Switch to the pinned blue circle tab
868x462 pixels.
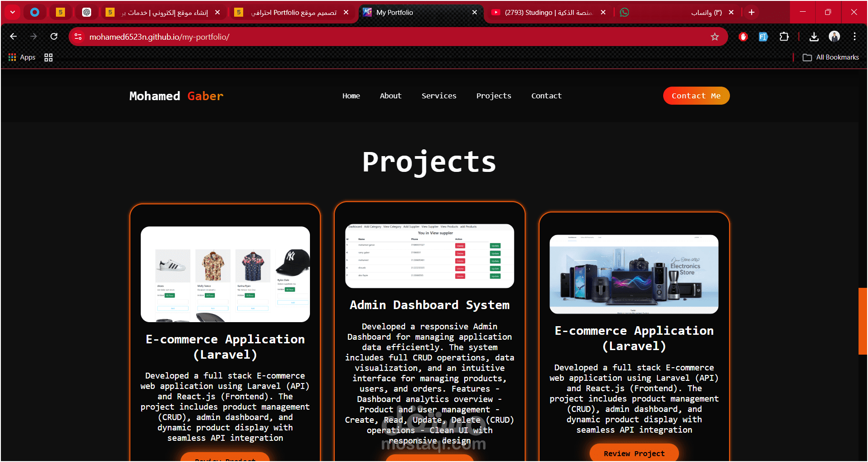35,12
